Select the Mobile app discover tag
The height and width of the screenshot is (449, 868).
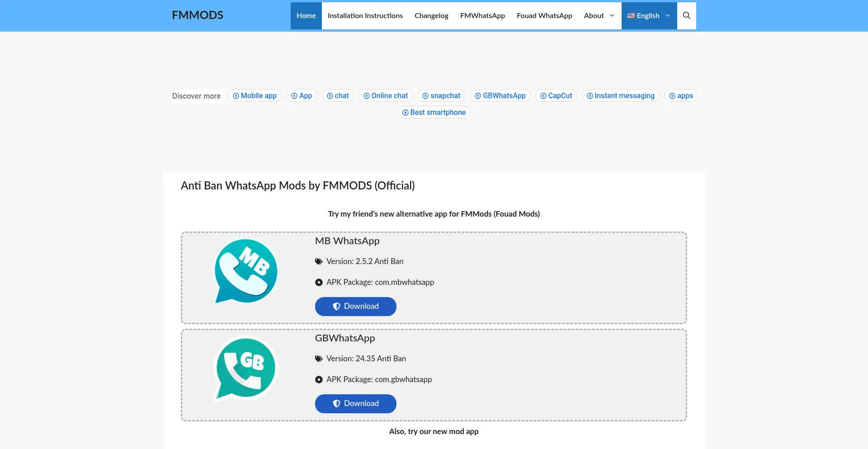click(x=255, y=95)
